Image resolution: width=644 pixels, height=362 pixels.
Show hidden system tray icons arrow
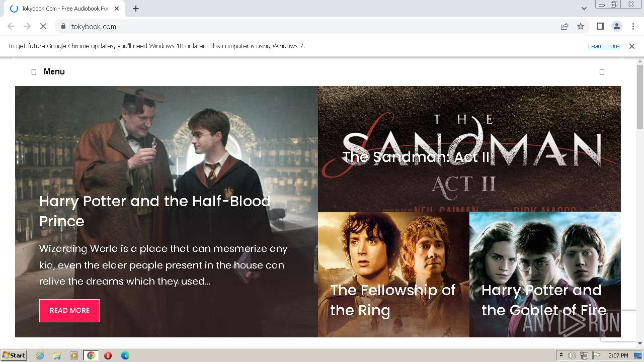click(561, 355)
